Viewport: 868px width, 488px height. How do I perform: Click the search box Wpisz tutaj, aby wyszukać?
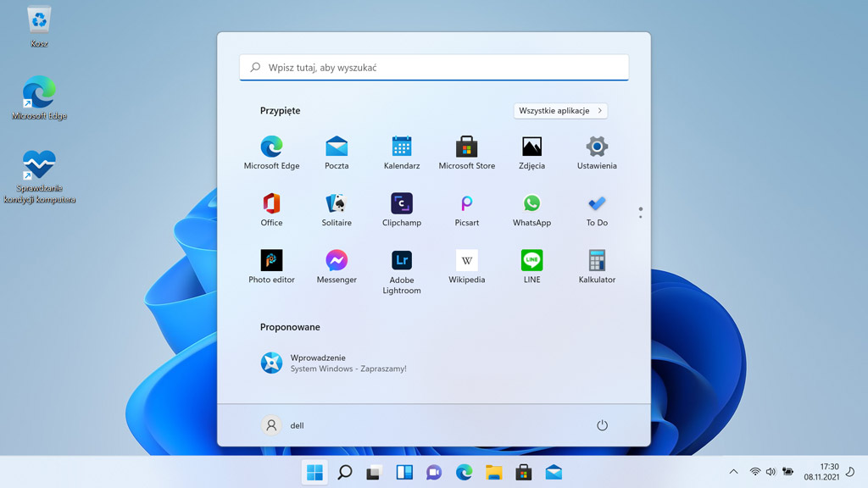[x=433, y=67]
